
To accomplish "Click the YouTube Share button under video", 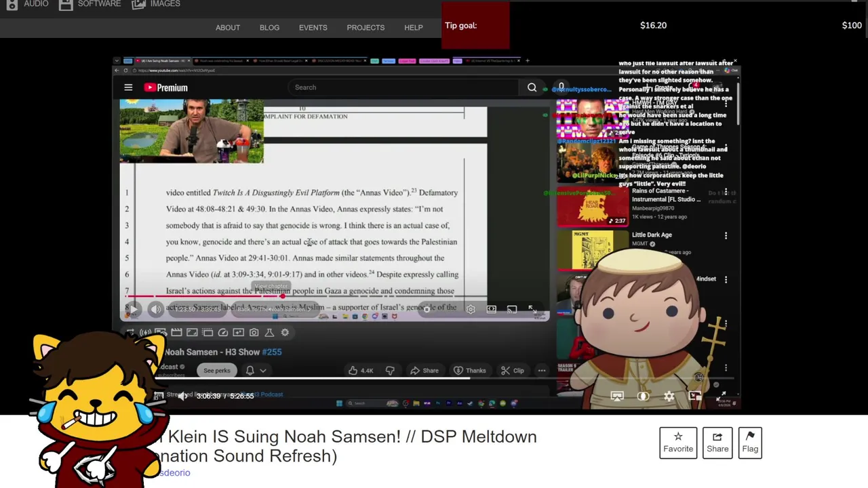I will pyautogui.click(x=425, y=371).
